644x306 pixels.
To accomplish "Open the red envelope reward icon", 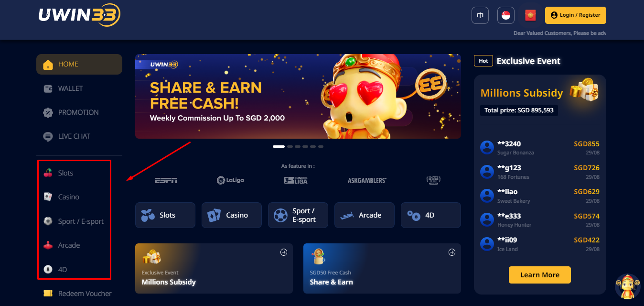I will click(530, 15).
